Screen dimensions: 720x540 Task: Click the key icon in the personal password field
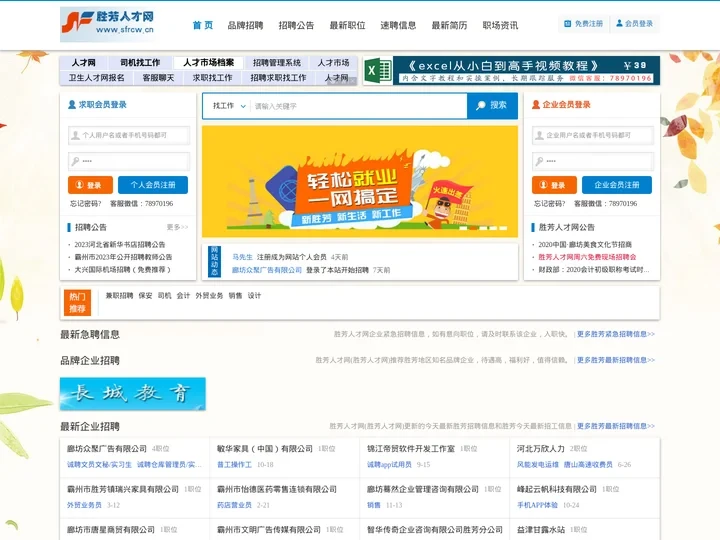tap(75, 161)
